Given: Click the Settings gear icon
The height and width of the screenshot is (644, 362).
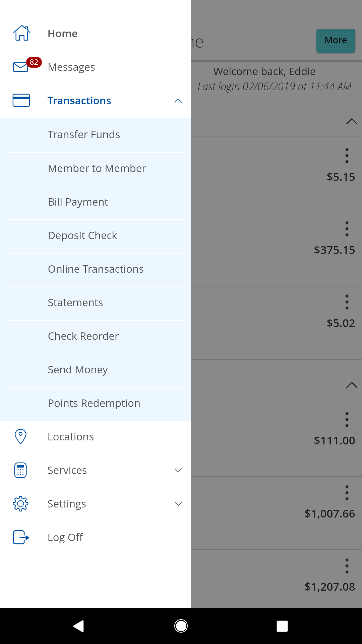Looking at the screenshot, I should [x=20, y=503].
